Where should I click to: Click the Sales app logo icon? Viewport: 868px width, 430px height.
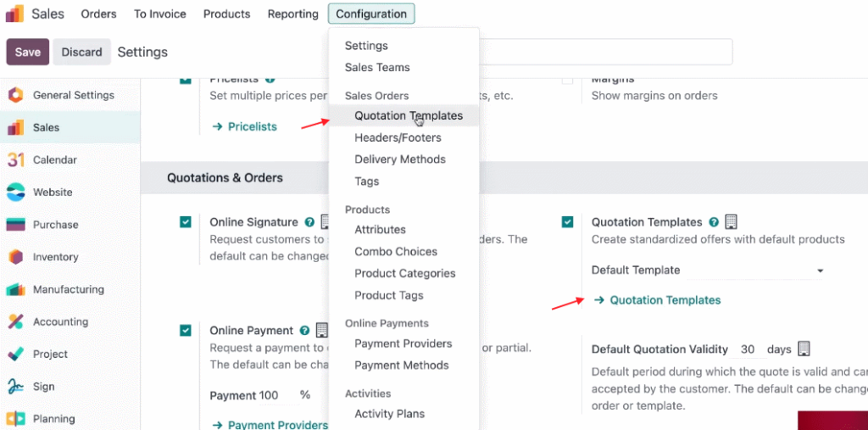[15, 14]
